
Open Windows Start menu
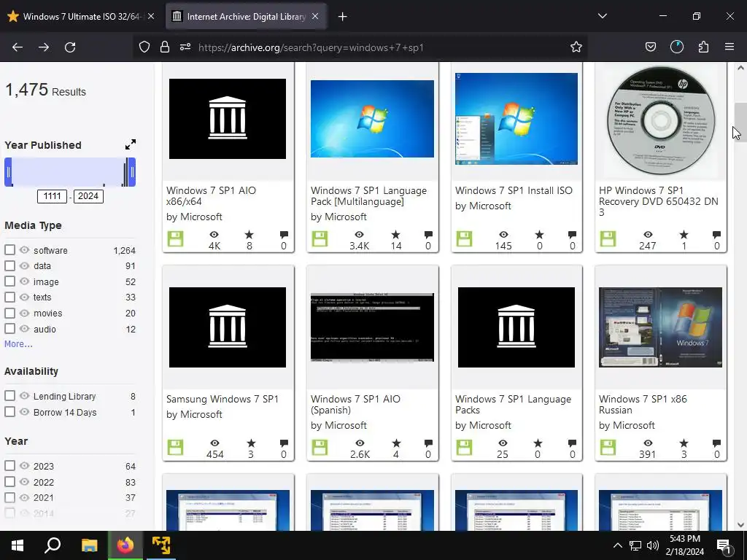point(18,545)
